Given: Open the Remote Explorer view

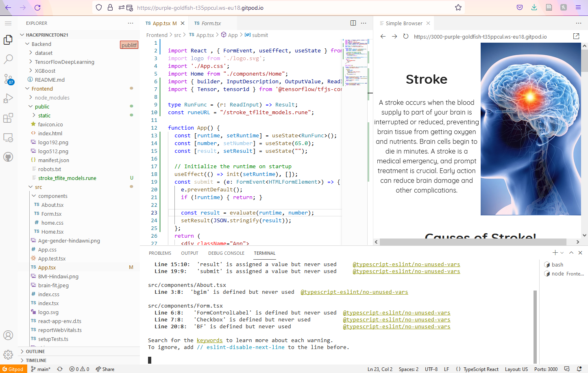Looking at the screenshot, I should click(8, 137).
